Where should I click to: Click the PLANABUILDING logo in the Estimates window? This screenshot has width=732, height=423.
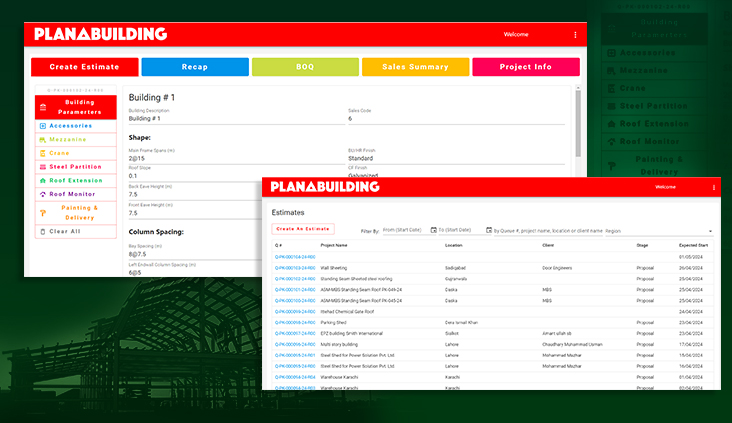(x=325, y=187)
